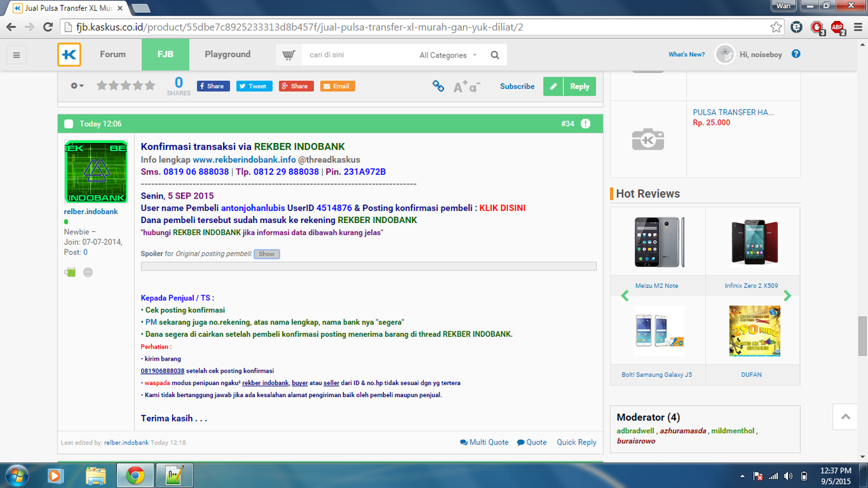Click the search magnifier icon
The width and height of the screenshot is (868, 488).
495,55
